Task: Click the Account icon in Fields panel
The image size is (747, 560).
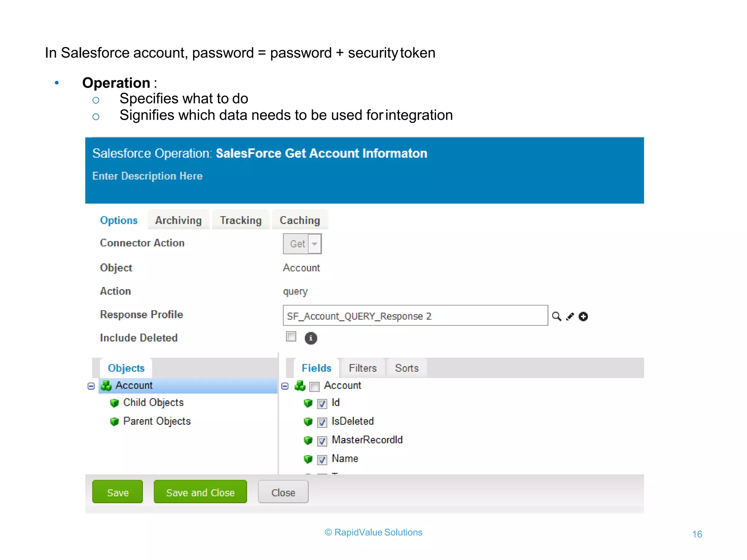Action: (300, 385)
